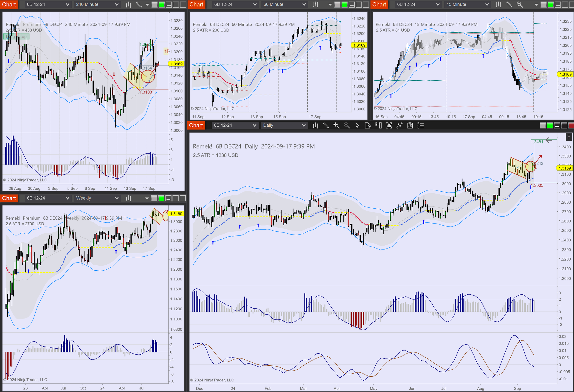Open the drawing tools pencil on the Daily chart
Viewport: 574px width, 392px height.
click(326, 126)
